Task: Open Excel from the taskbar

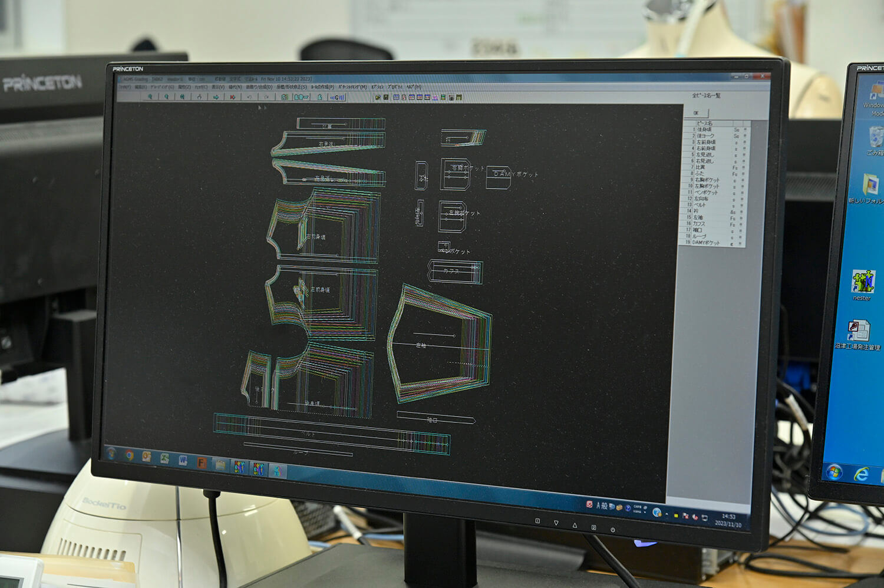Action: pos(164,459)
